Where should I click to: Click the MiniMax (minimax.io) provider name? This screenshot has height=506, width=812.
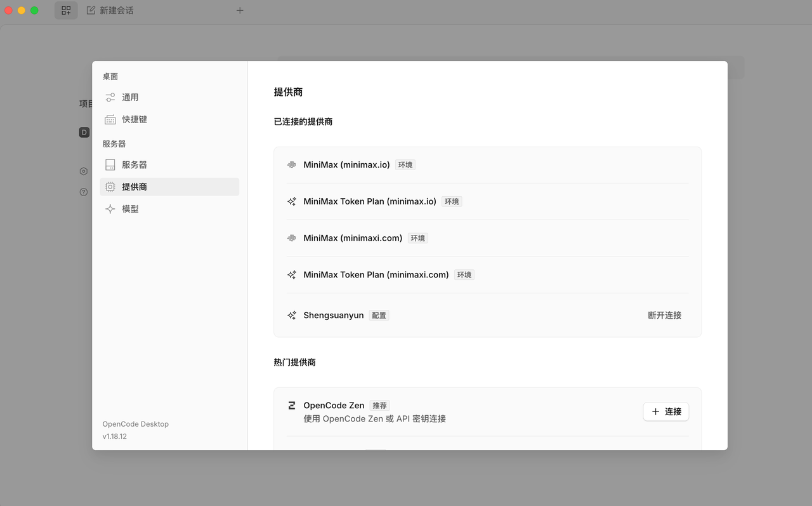pos(346,165)
